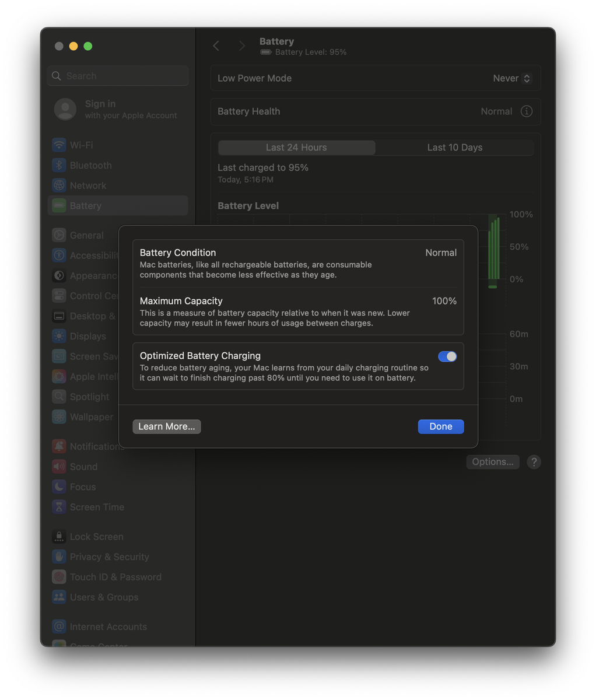Click the Search field
Screen dimensions: 596x700
(118, 76)
